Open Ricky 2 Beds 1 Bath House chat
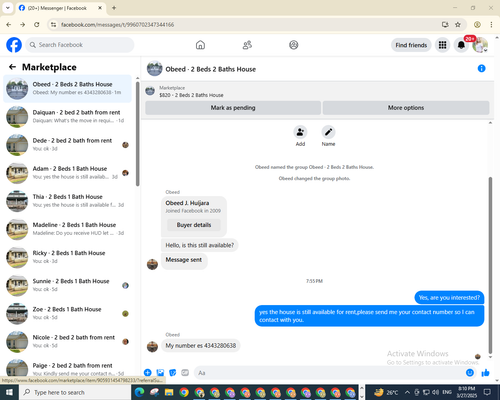500x400 pixels. 68,257
